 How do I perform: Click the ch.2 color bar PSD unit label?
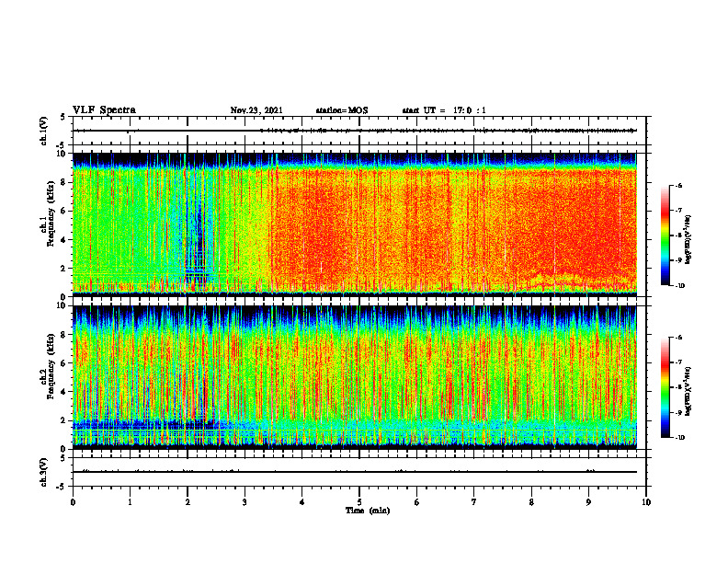click(x=688, y=392)
